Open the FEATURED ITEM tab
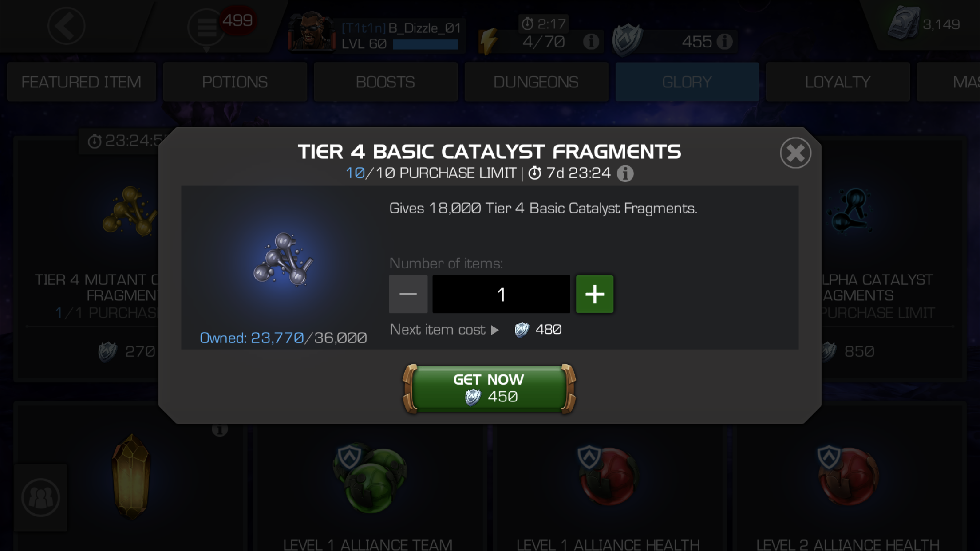The width and height of the screenshot is (980, 551). (82, 82)
